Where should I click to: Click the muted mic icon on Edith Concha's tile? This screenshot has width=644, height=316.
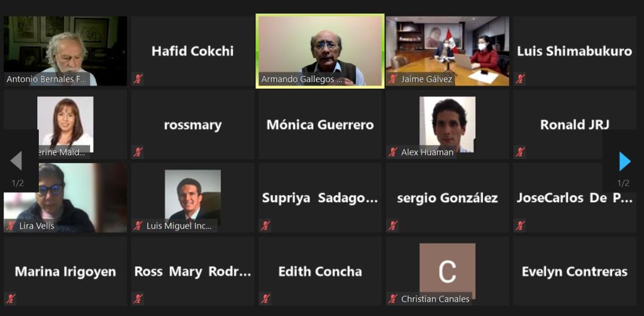[266, 299]
